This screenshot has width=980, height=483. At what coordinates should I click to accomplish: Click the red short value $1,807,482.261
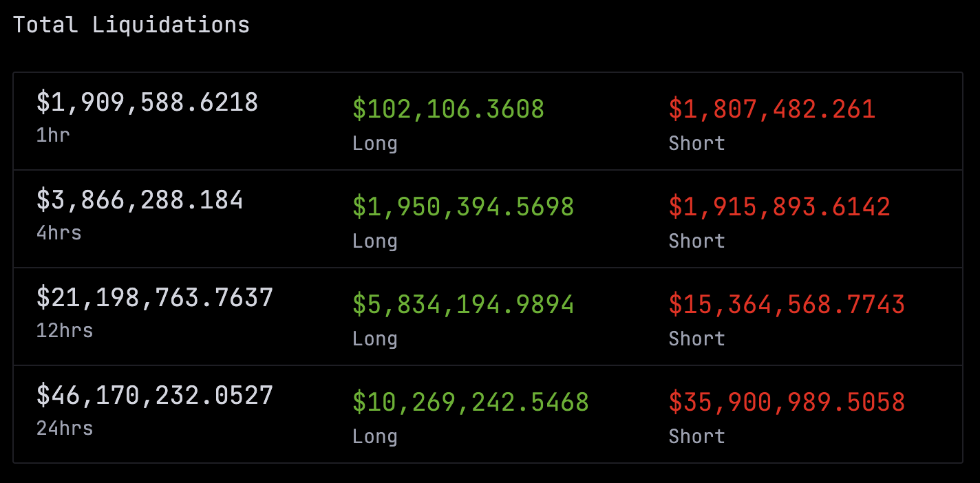(772, 109)
